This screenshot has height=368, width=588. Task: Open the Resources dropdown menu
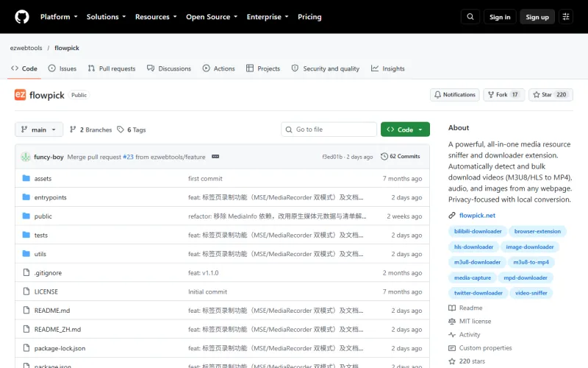[x=156, y=17]
